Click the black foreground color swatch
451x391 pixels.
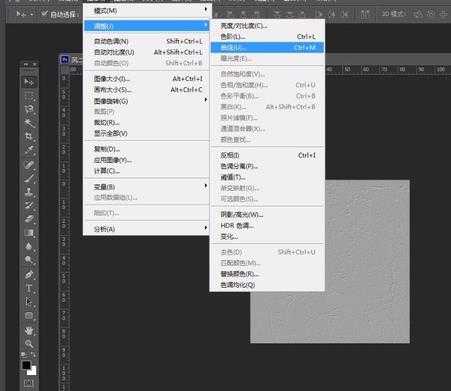point(26,365)
